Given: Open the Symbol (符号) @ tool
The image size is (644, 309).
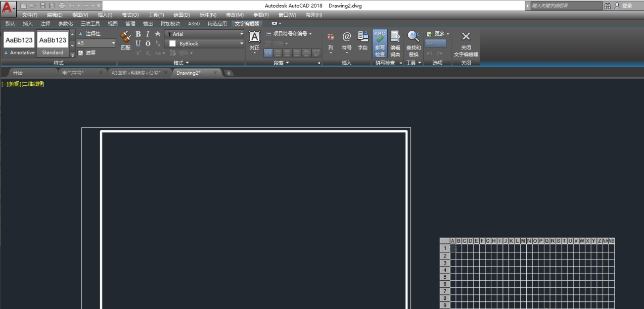Looking at the screenshot, I should pyautogui.click(x=347, y=42).
